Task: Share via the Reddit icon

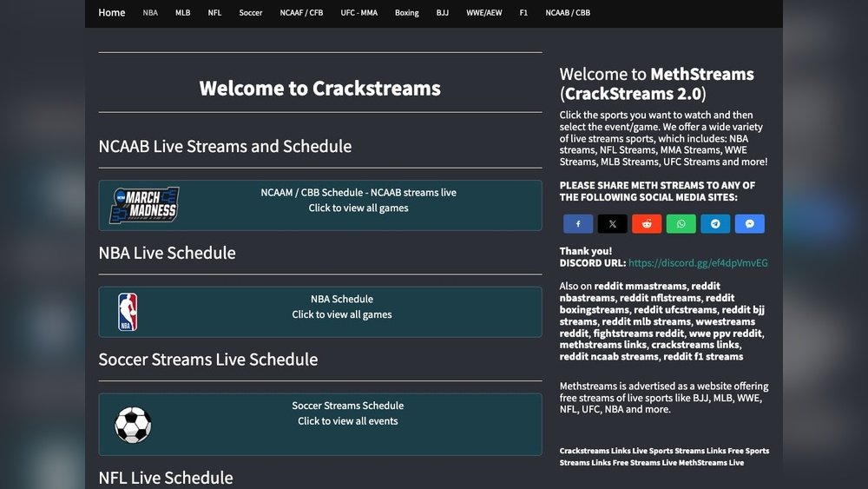Action: click(x=647, y=224)
